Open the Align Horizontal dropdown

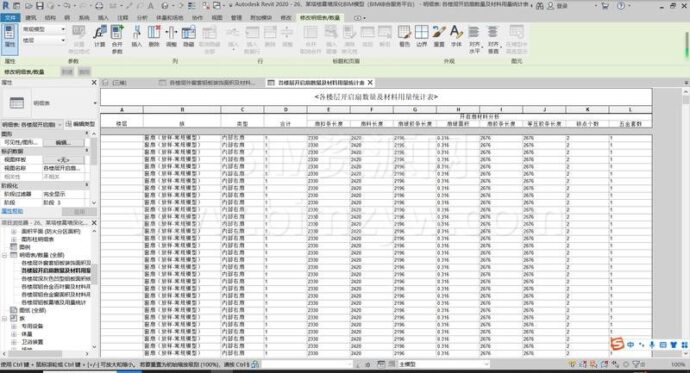tap(474, 39)
